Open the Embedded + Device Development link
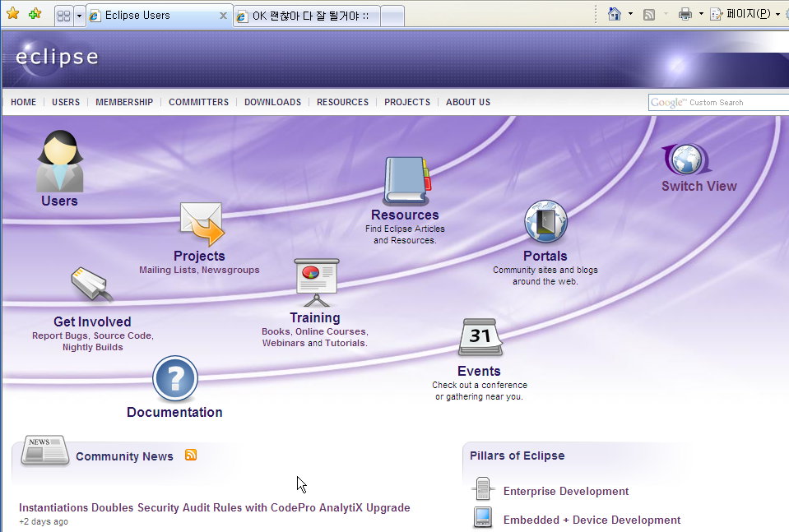The width and height of the screenshot is (789, 532). tap(592, 520)
